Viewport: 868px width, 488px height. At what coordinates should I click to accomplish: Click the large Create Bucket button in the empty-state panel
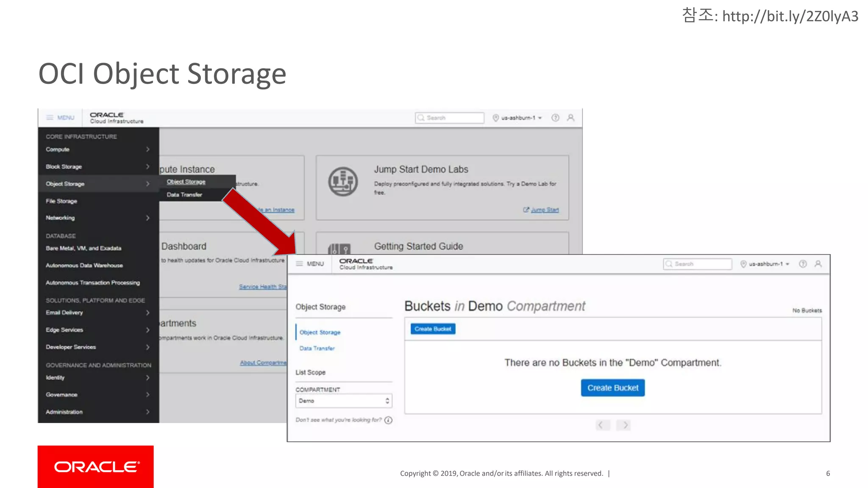[613, 388]
